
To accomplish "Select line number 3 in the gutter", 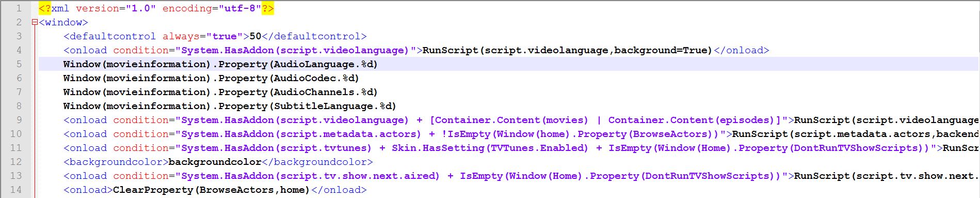I will [19, 36].
